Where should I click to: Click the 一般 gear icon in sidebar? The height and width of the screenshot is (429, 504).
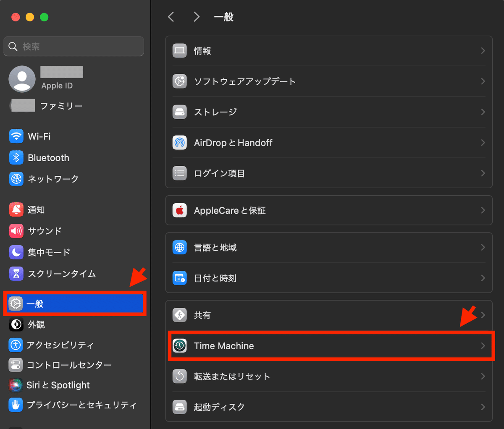[16, 303]
